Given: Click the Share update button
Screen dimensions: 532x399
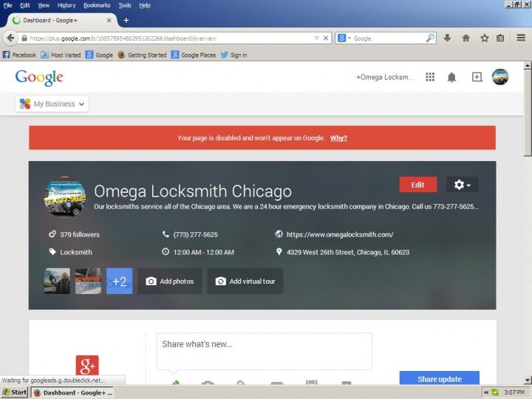Looking at the screenshot, I should click(440, 378).
